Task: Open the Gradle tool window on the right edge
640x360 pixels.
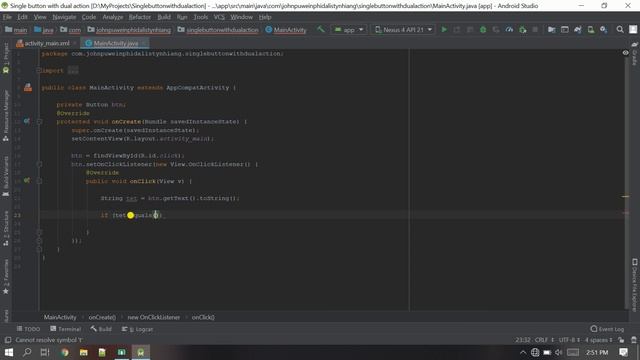Action: coord(635,53)
